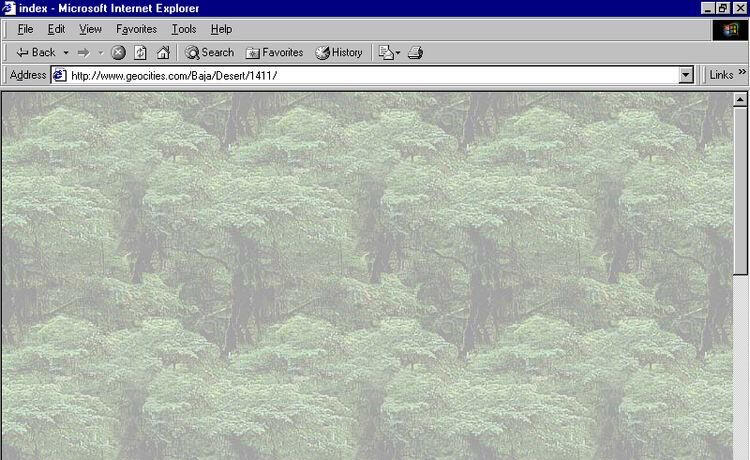The height and width of the screenshot is (460, 750).
Task: Go back with the Back button
Action: (x=36, y=53)
